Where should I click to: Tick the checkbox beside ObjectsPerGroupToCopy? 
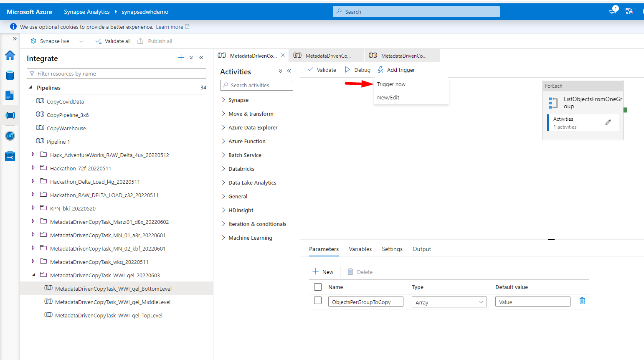tap(318, 300)
